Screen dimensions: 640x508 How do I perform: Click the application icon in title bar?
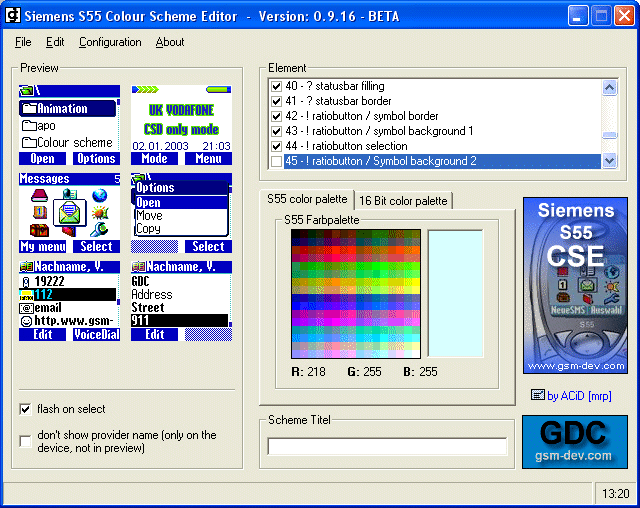click(12, 16)
